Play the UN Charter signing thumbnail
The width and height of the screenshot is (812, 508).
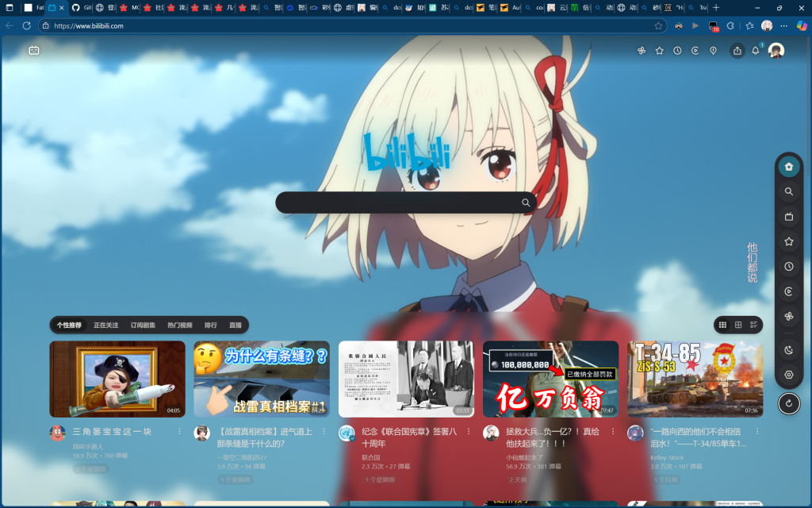406,379
